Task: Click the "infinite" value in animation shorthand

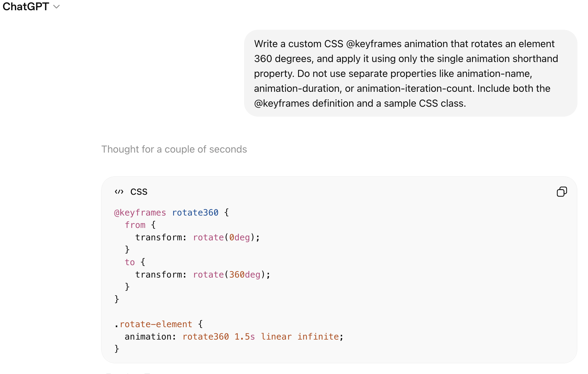Action: (x=318, y=337)
